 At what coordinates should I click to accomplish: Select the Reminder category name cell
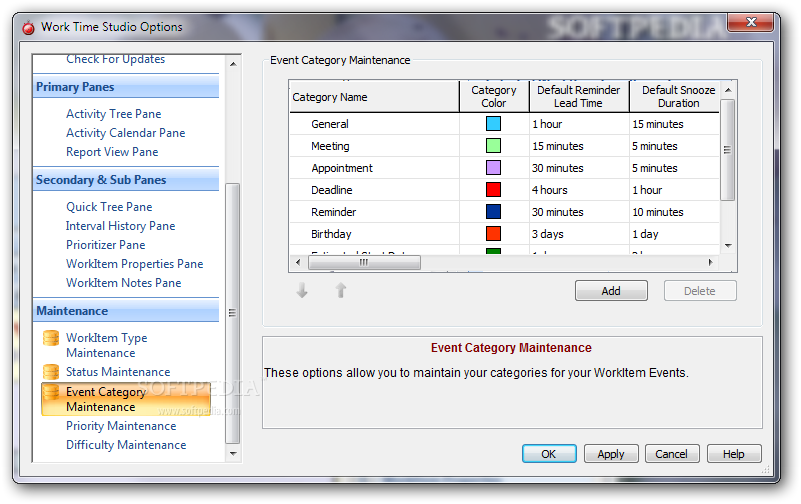[374, 212]
